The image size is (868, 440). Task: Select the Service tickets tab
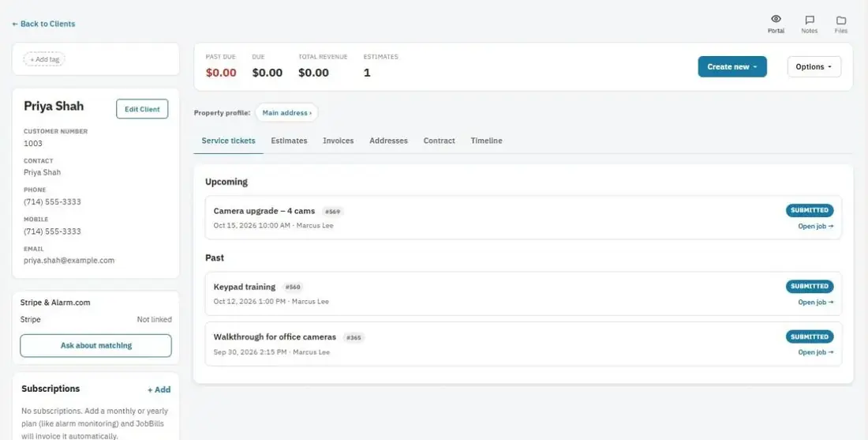(x=228, y=141)
